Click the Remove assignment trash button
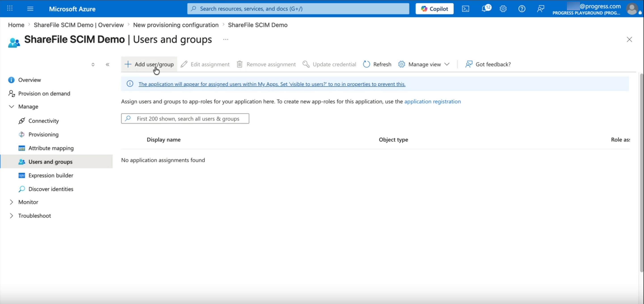 point(266,64)
